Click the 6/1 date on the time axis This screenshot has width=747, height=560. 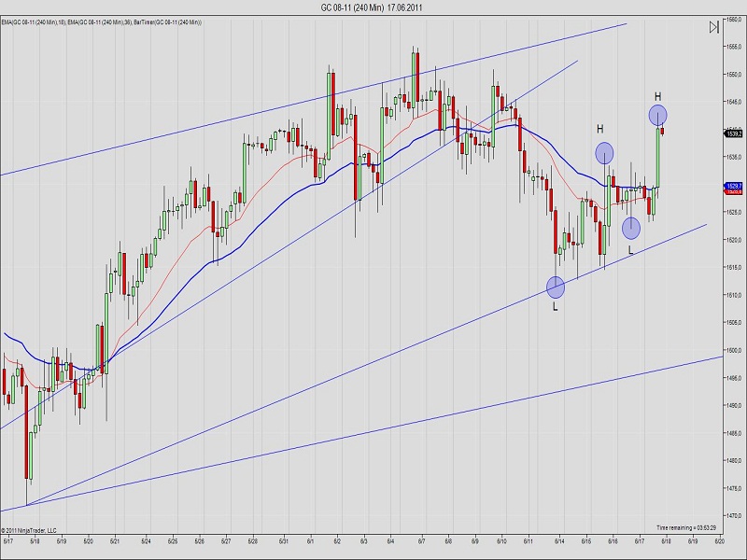coord(311,541)
